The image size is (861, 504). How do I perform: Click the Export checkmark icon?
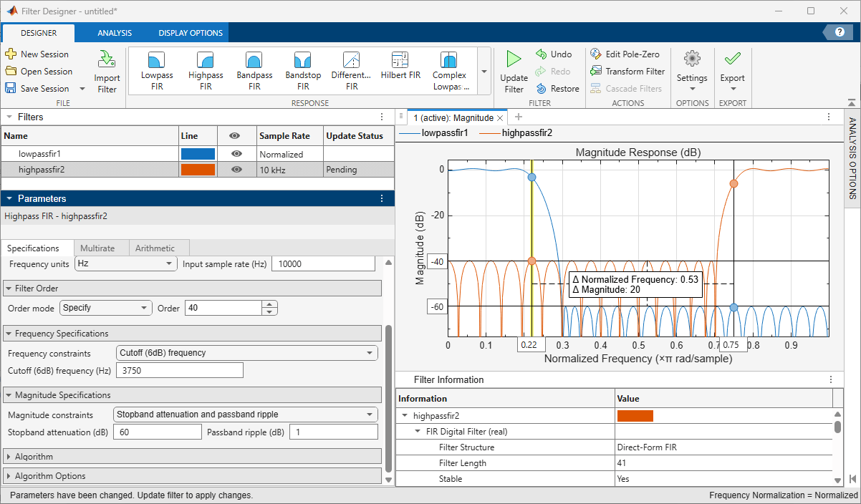[x=732, y=59]
